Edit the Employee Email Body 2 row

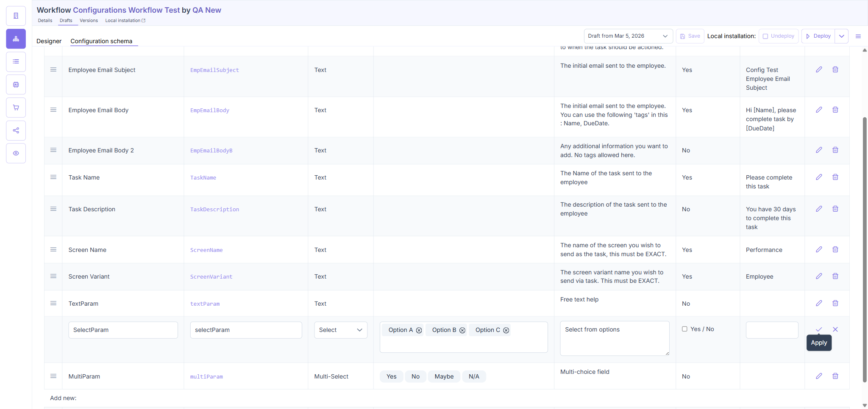[x=819, y=150]
